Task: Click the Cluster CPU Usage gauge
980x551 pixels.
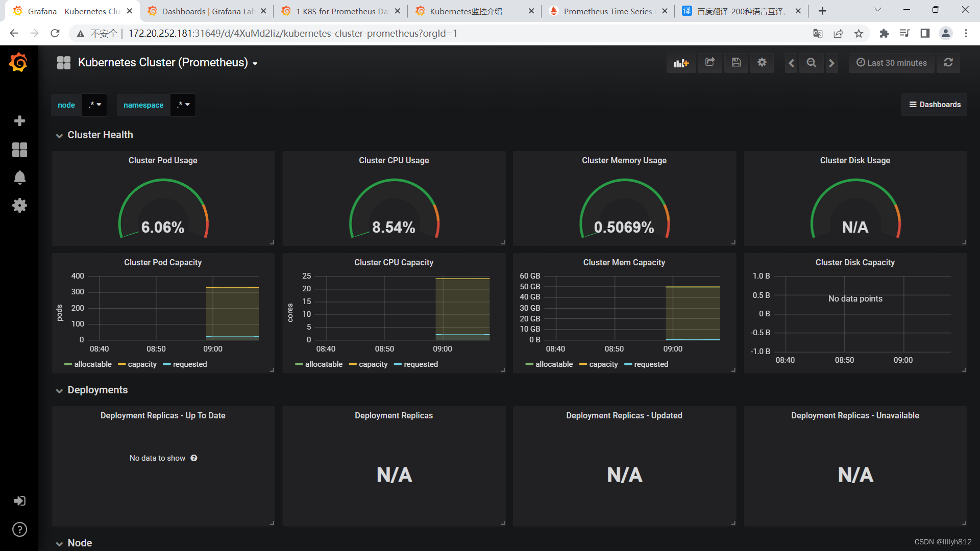Action: pos(394,209)
